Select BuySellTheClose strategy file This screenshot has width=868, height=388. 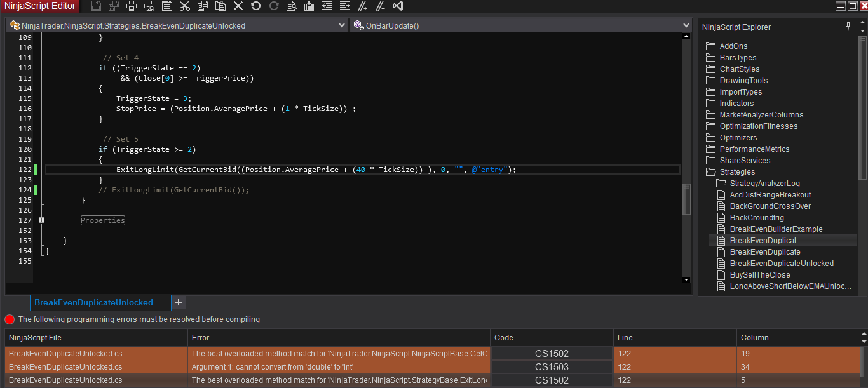pyautogui.click(x=760, y=275)
